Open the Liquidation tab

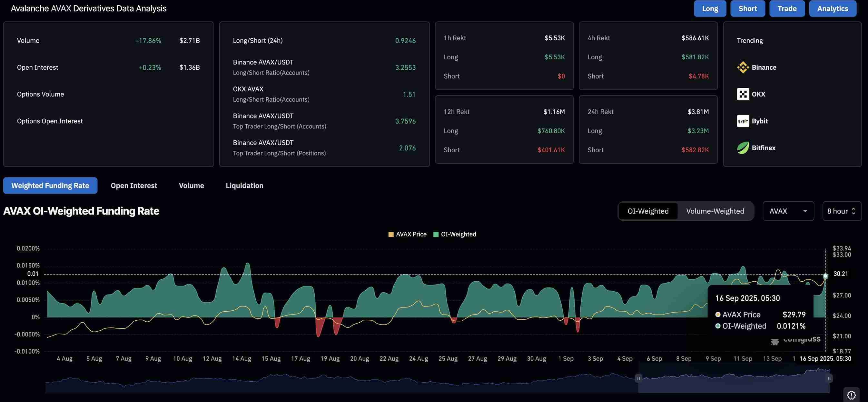pyautogui.click(x=244, y=186)
